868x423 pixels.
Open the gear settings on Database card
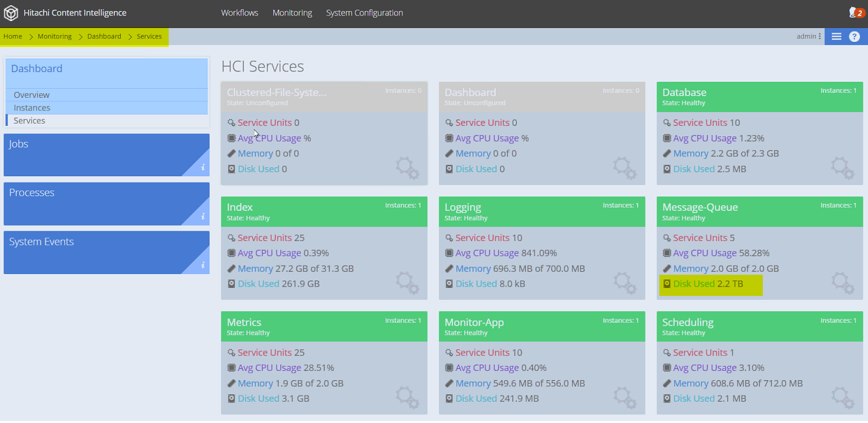[x=843, y=168]
